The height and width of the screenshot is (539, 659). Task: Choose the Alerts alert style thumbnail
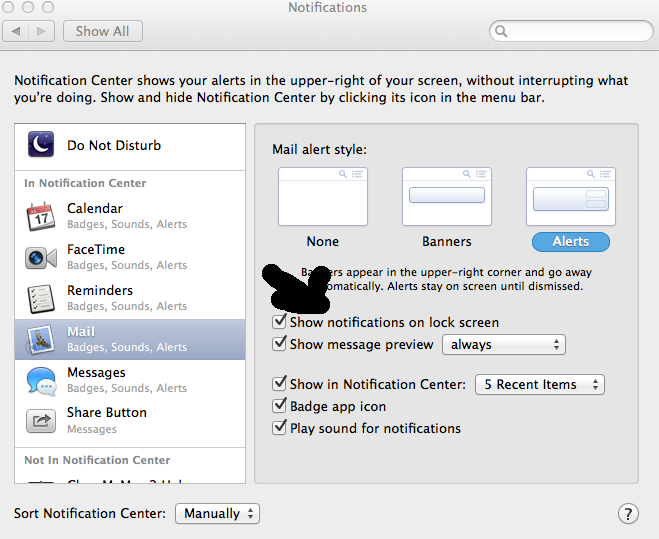[x=571, y=196]
